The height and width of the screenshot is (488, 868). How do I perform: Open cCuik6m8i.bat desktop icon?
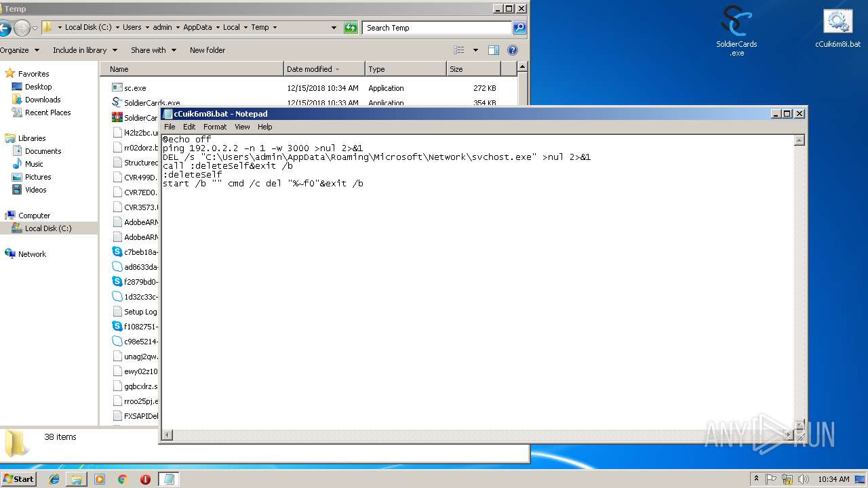(x=837, y=28)
